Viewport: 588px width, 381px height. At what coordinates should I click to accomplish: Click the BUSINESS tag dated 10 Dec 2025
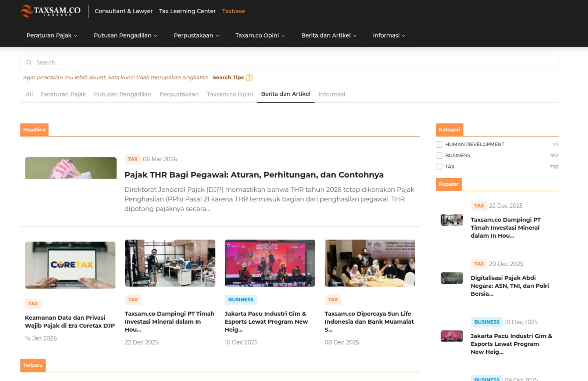coord(487,322)
